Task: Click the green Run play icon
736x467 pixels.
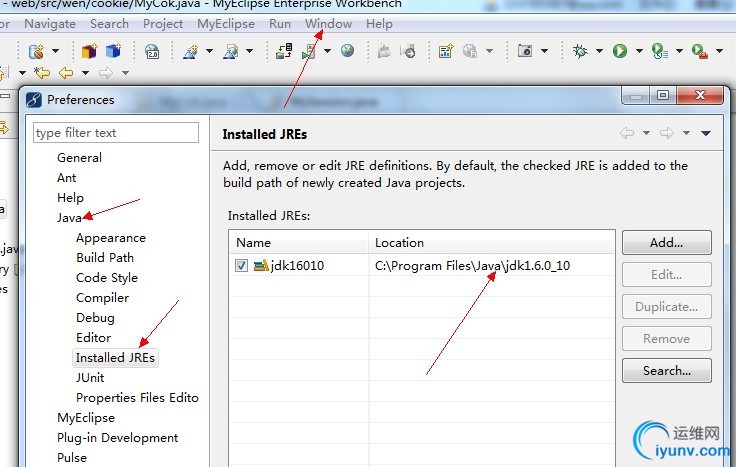Action: [620, 51]
